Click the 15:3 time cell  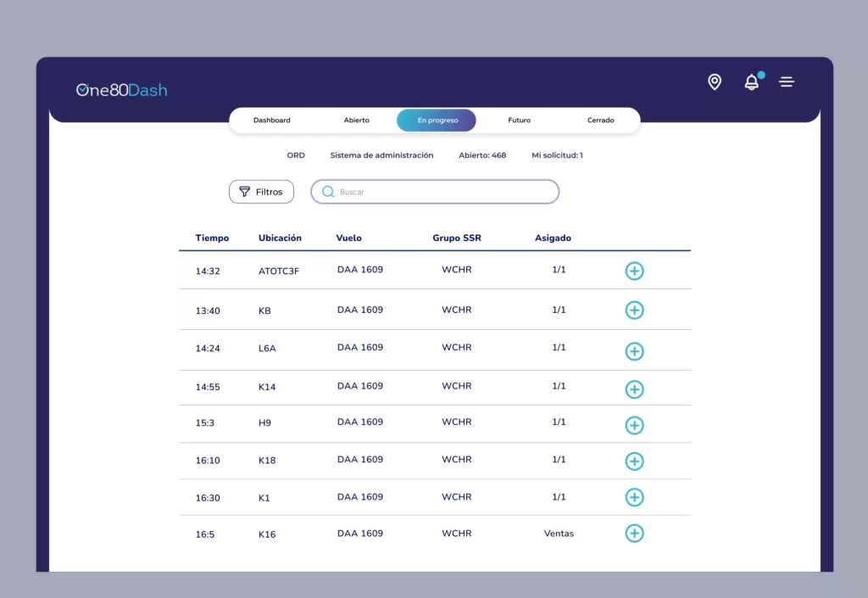click(x=205, y=423)
